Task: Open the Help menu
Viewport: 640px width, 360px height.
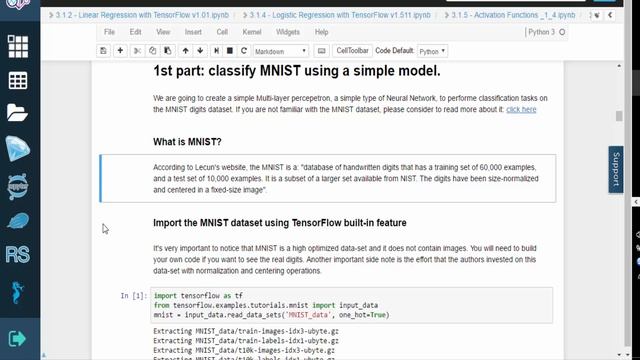Action: [321, 32]
